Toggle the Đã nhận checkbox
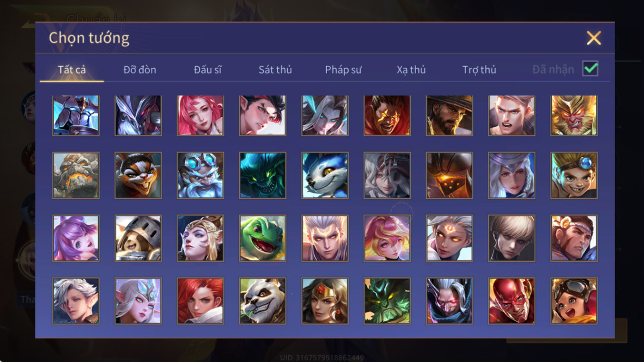This screenshot has height=362, width=644. click(x=590, y=69)
